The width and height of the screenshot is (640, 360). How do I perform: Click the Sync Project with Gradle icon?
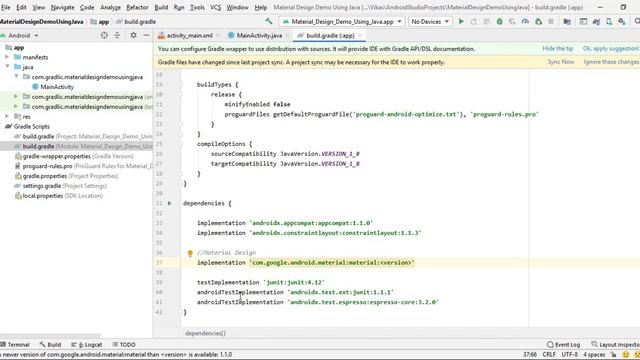[x=596, y=21]
